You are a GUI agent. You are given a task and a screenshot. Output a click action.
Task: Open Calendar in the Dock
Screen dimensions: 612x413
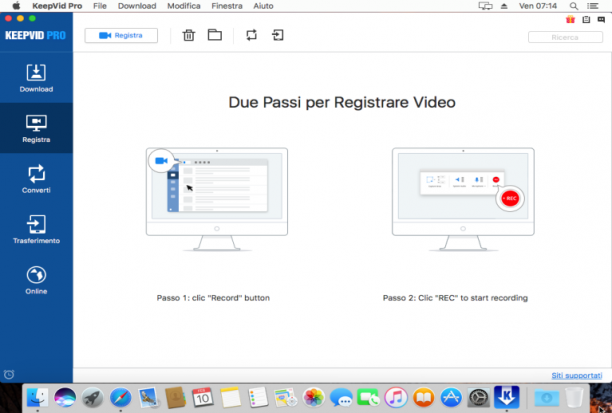[x=203, y=398]
